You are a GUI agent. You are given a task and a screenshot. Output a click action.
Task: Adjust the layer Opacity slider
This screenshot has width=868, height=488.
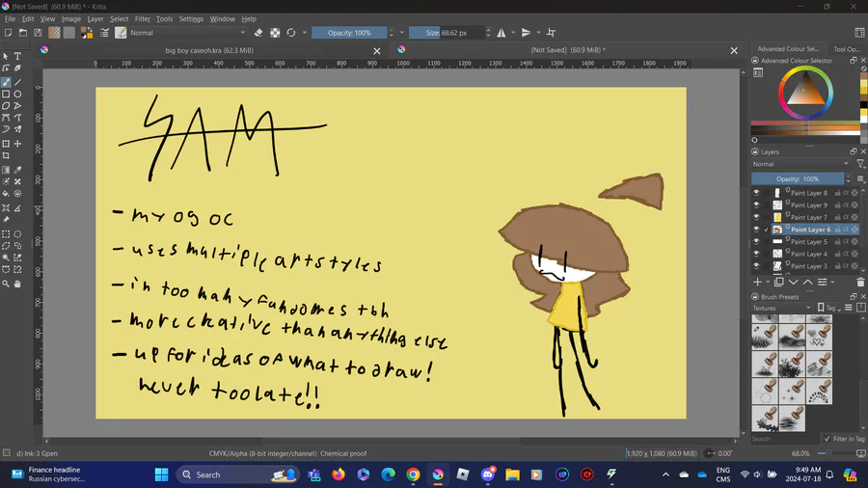pyautogui.click(x=799, y=178)
